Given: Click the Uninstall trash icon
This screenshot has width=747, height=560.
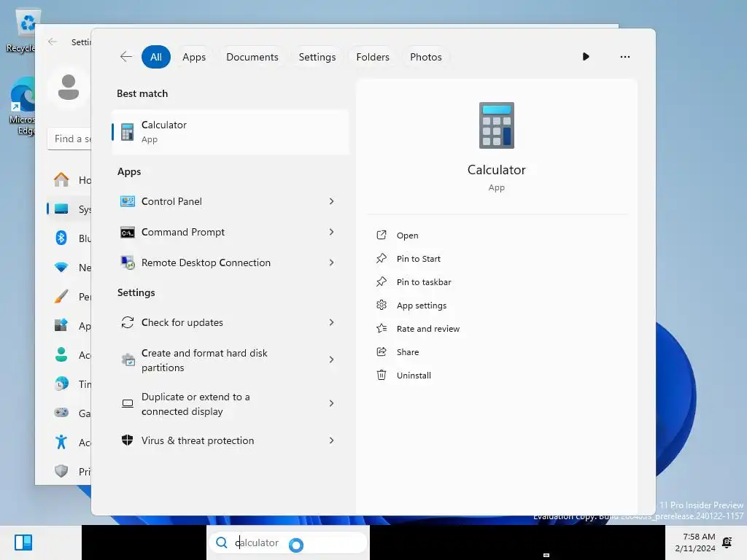Looking at the screenshot, I should pos(381,375).
